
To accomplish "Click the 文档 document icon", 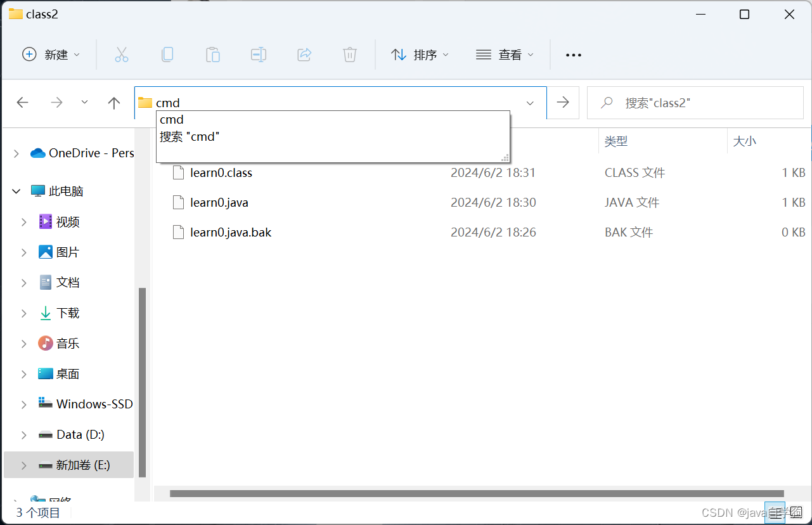I will [x=46, y=282].
